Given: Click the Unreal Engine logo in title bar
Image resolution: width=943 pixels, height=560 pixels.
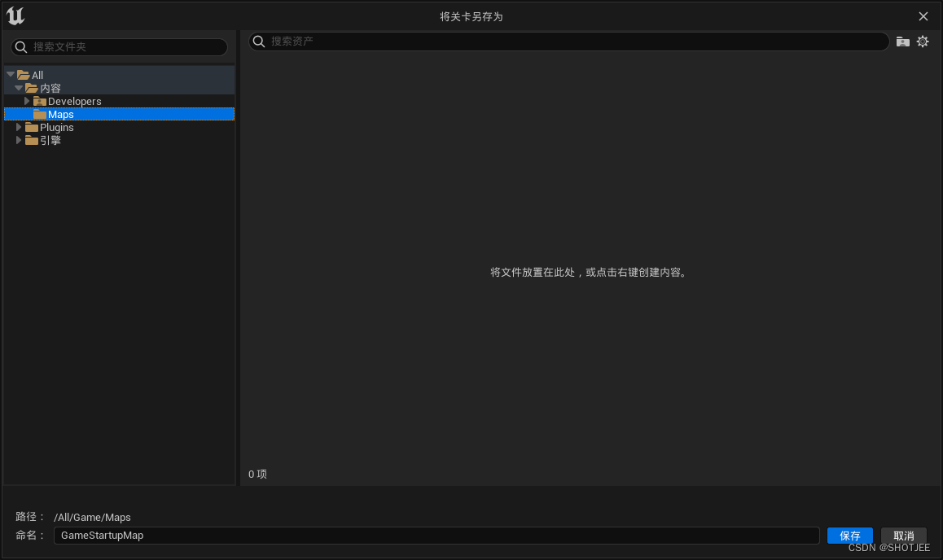Looking at the screenshot, I should tap(15, 15).
